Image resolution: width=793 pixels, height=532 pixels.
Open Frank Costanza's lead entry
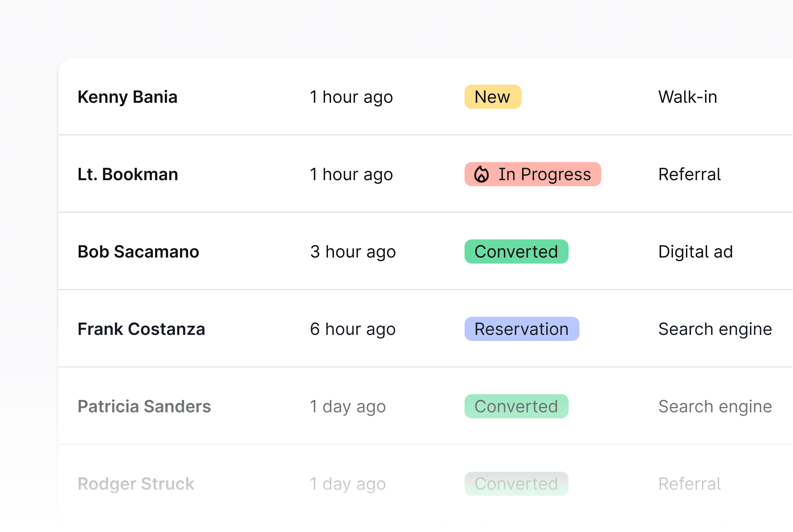[141, 329]
